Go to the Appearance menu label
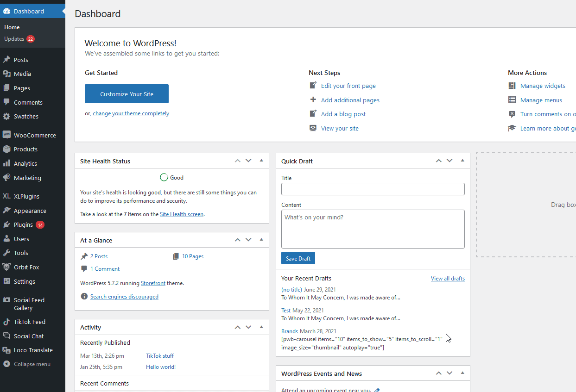576x392 pixels. pos(30,211)
